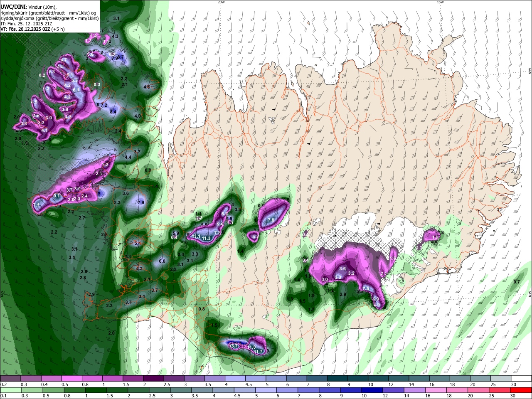The width and height of the screenshot is (532, 399).
Task: Click dark purple top-row swatch between 2 and 2.5
Action: (x=153, y=379)
